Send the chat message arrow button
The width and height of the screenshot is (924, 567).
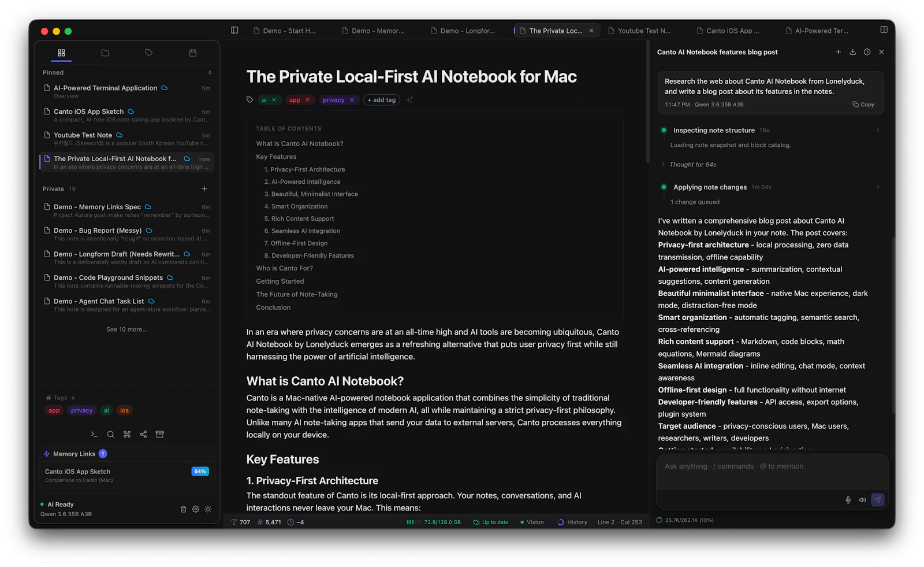tap(878, 499)
